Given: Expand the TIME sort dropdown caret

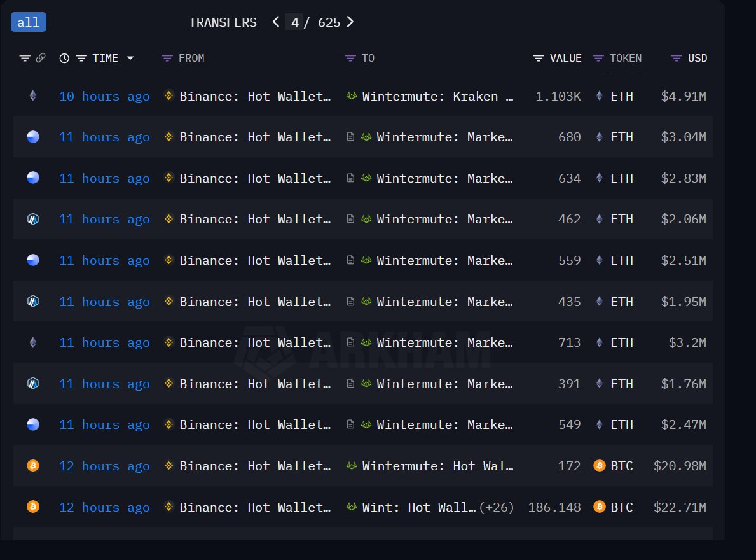Looking at the screenshot, I should pyautogui.click(x=130, y=59).
